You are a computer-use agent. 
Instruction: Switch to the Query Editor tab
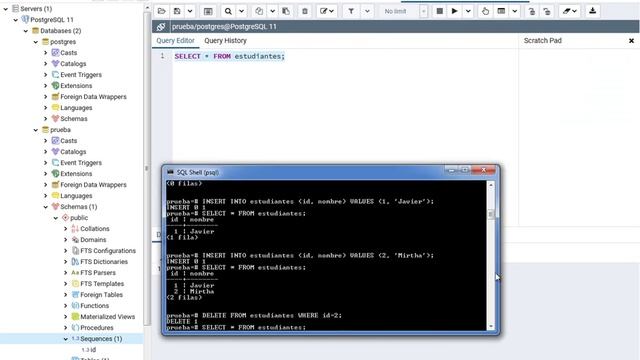click(176, 41)
